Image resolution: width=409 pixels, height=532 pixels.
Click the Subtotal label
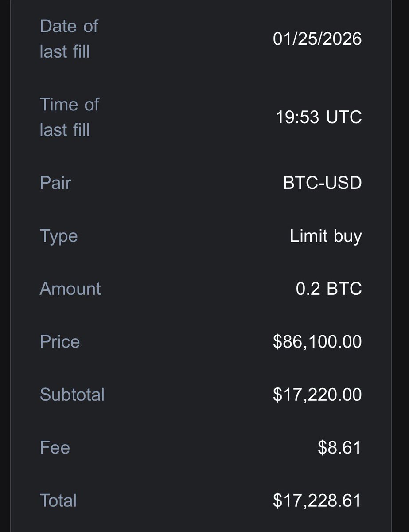pos(72,394)
